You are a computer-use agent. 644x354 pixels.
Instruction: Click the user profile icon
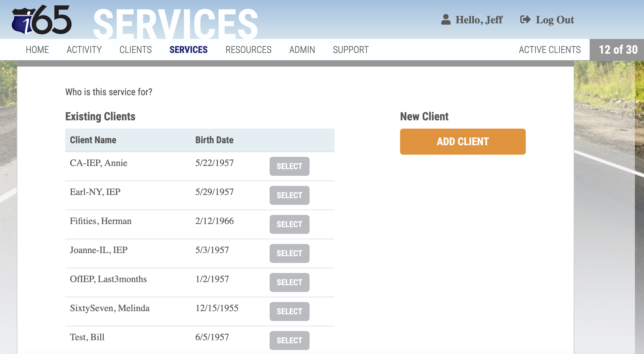(446, 20)
